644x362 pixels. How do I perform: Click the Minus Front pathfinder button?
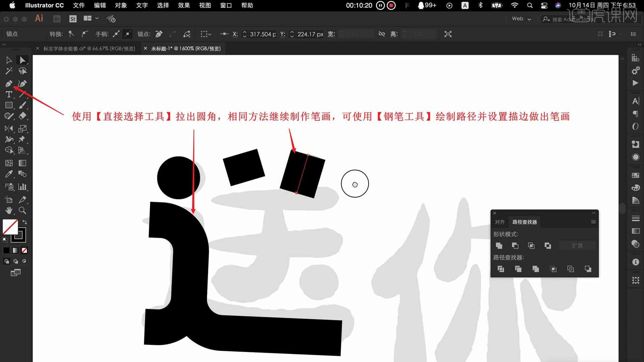click(x=515, y=246)
